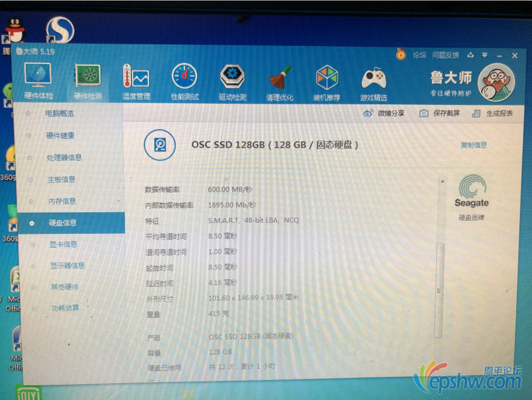Click the scrollbar up arrow

point(442,181)
